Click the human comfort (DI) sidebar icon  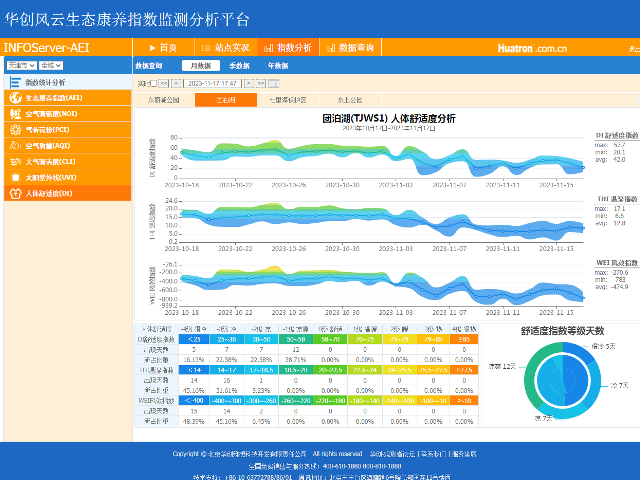[x=15, y=193]
